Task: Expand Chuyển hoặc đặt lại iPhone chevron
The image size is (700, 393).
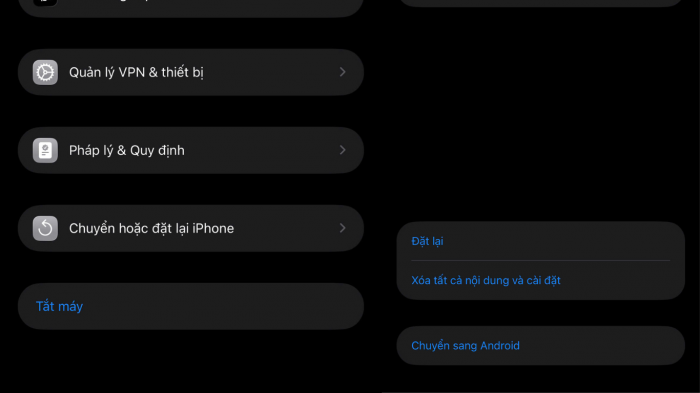Action: point(342,228)
